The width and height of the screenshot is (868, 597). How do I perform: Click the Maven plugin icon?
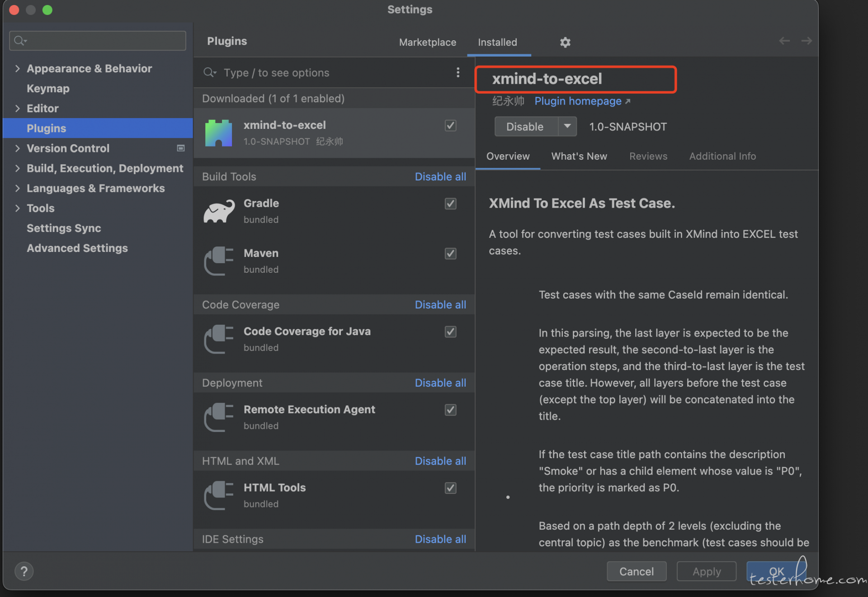(219, 261)
